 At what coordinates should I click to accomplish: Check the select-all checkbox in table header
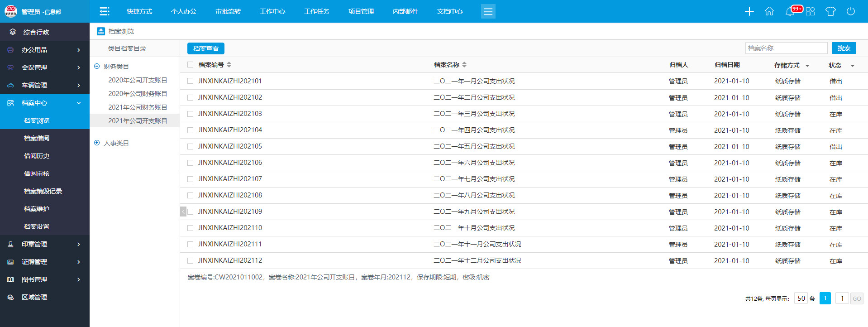pos(190,65)
